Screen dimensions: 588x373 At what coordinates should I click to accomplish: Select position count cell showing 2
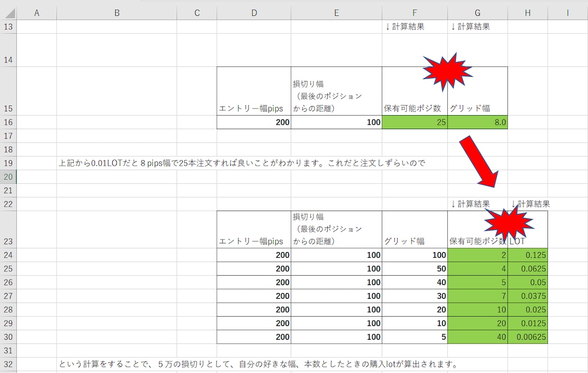coord(477,255)
